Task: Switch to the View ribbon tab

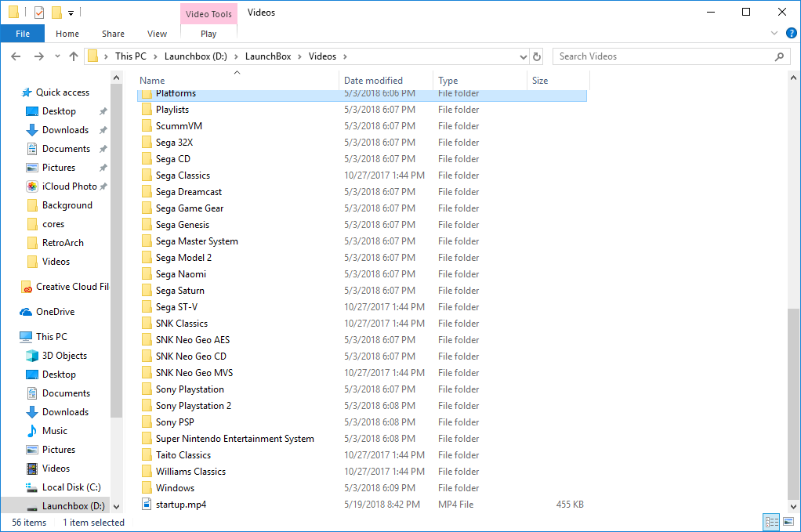Action: click(x=157, y=34)
